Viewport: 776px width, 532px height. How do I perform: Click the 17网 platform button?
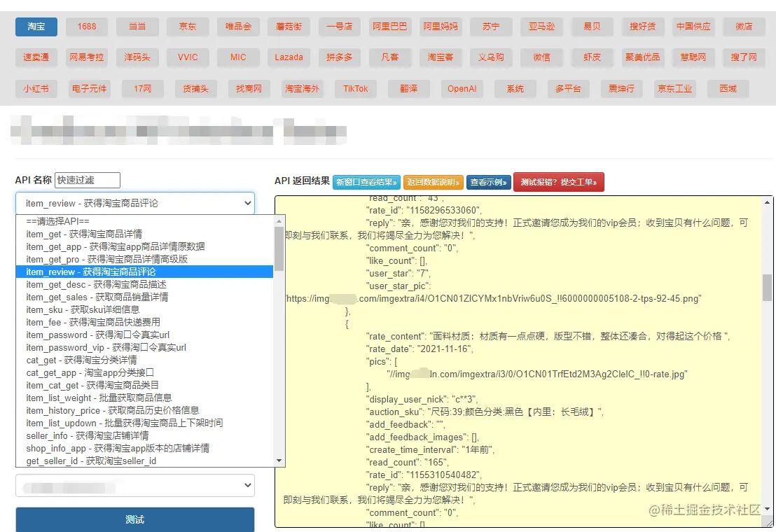coord(143,89)
